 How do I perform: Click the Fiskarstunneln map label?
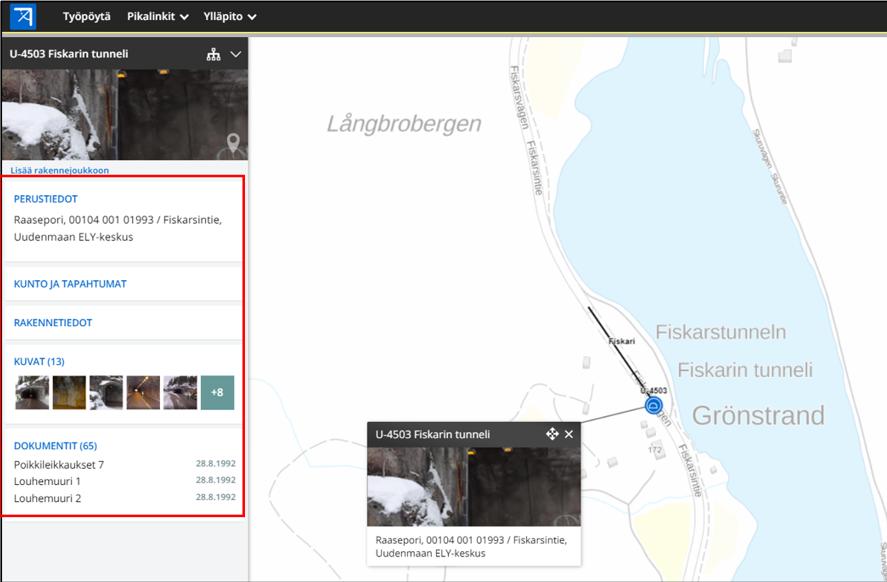721,332
